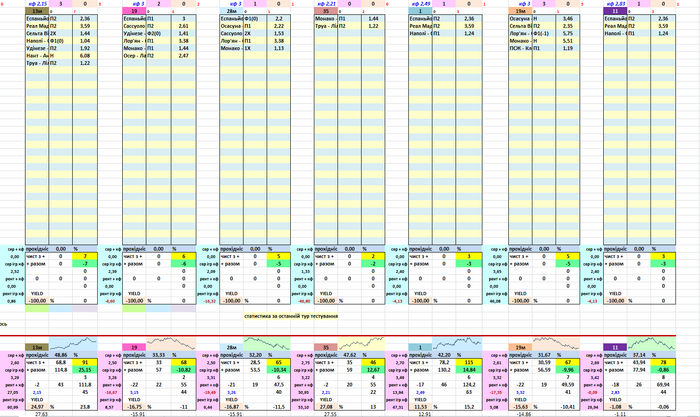
Task: Click the yellow cell with 115
Action: pyautogui.click(x=469, y=363)
